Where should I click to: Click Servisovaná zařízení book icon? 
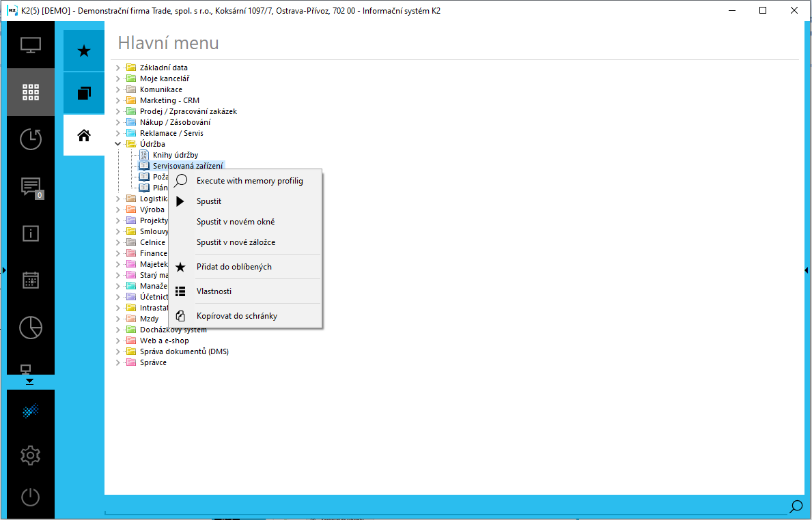(x=145, y=166)
